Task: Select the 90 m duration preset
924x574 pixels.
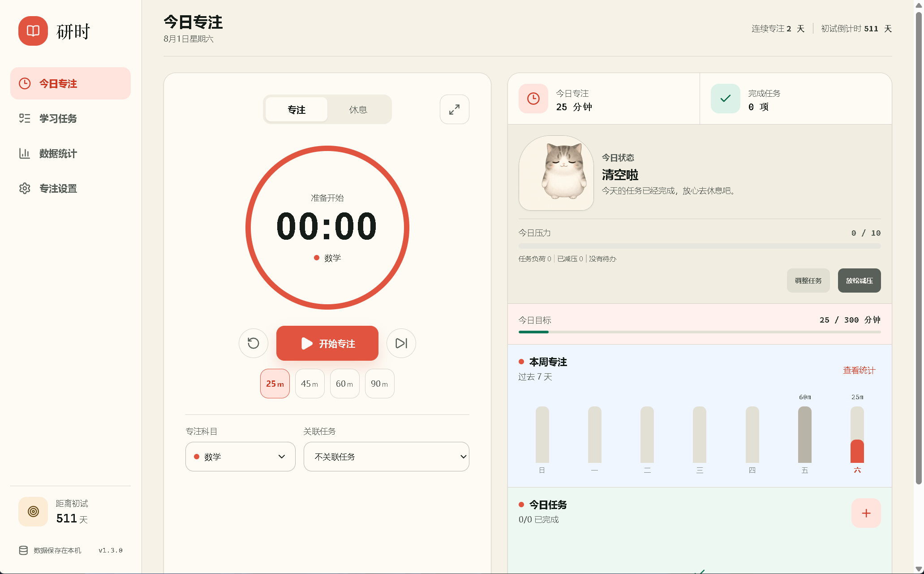Action: [380, 384]
